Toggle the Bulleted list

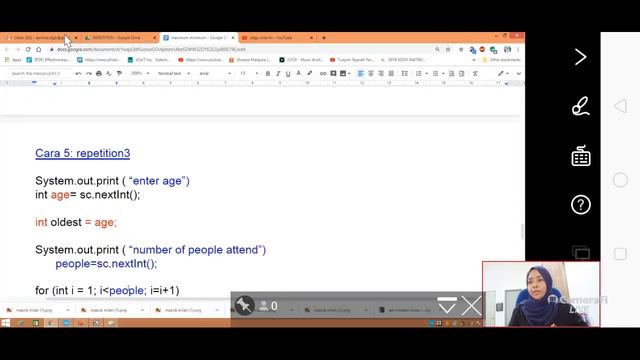[436, 73]
